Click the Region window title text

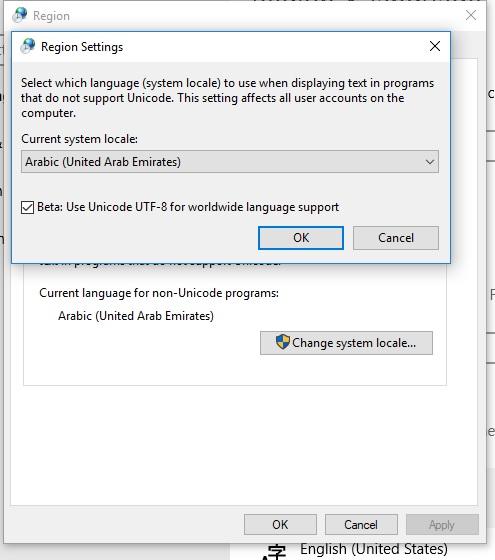point(51,16)
